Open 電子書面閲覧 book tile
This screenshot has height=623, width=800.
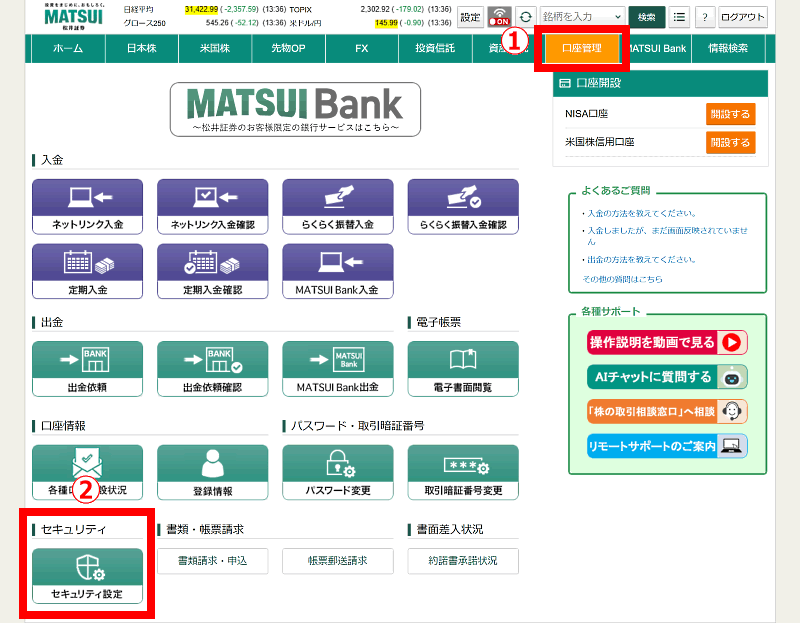coord(463,369)
